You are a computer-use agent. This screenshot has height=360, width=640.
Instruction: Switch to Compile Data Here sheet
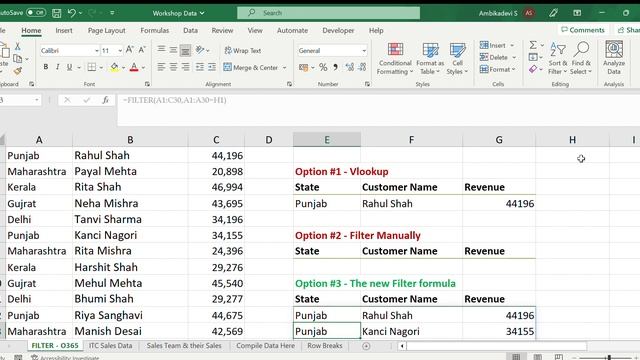click(265, 345)
